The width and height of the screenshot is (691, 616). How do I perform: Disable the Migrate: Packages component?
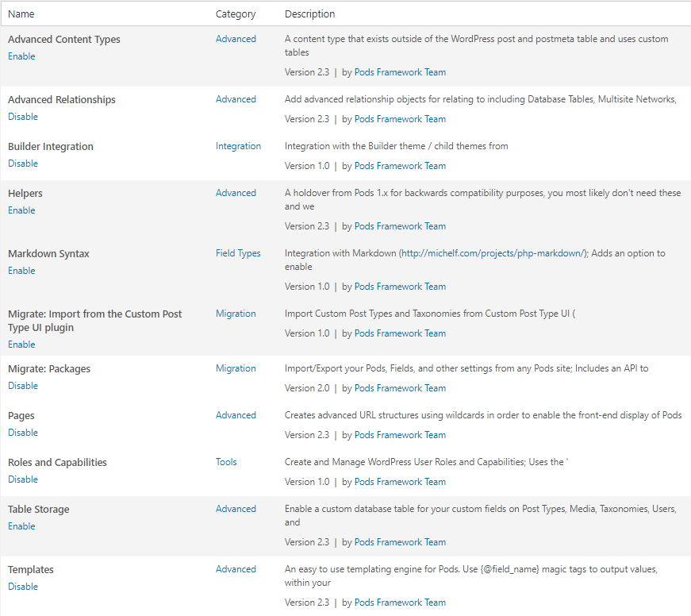click(23, 386)
